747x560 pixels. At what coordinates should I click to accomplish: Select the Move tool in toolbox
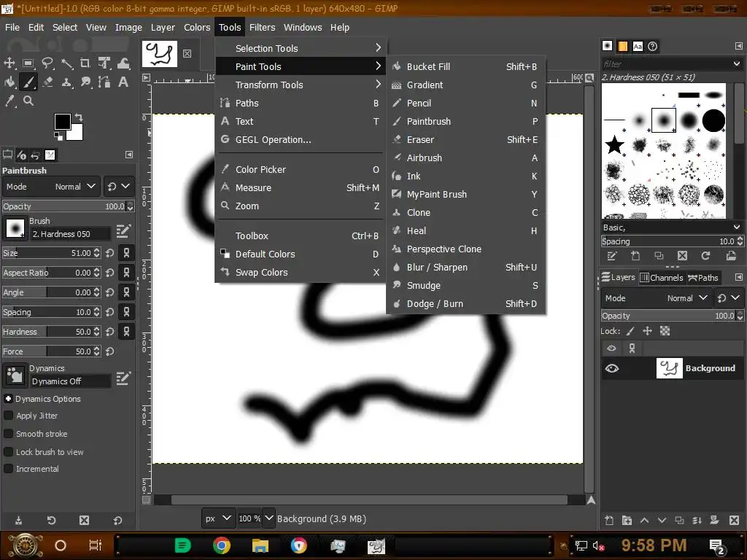pos(9,63)
